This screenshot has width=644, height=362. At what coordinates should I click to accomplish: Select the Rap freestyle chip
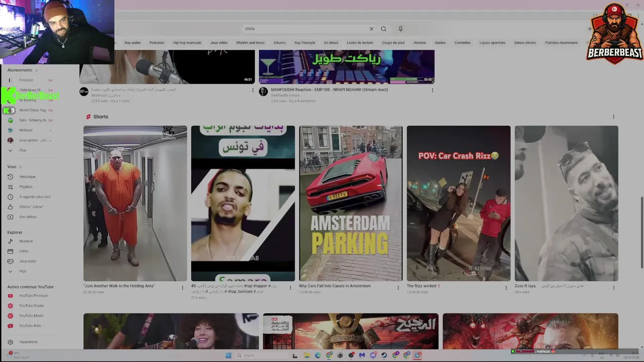click(x=305, y=43)
